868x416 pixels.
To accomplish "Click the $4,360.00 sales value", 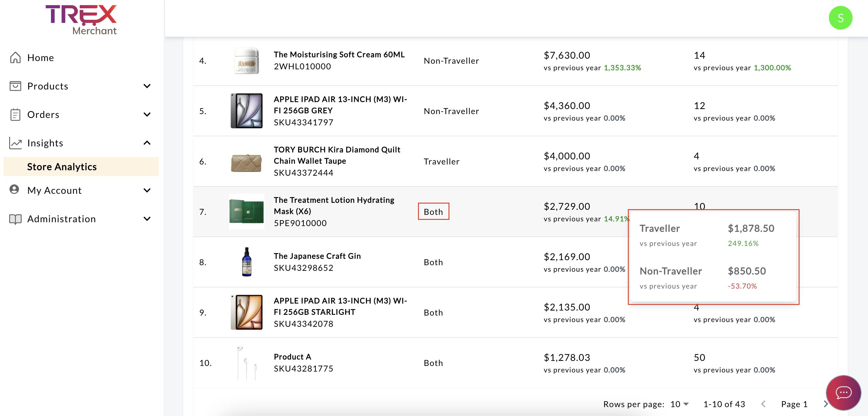I will pos(567,106).
